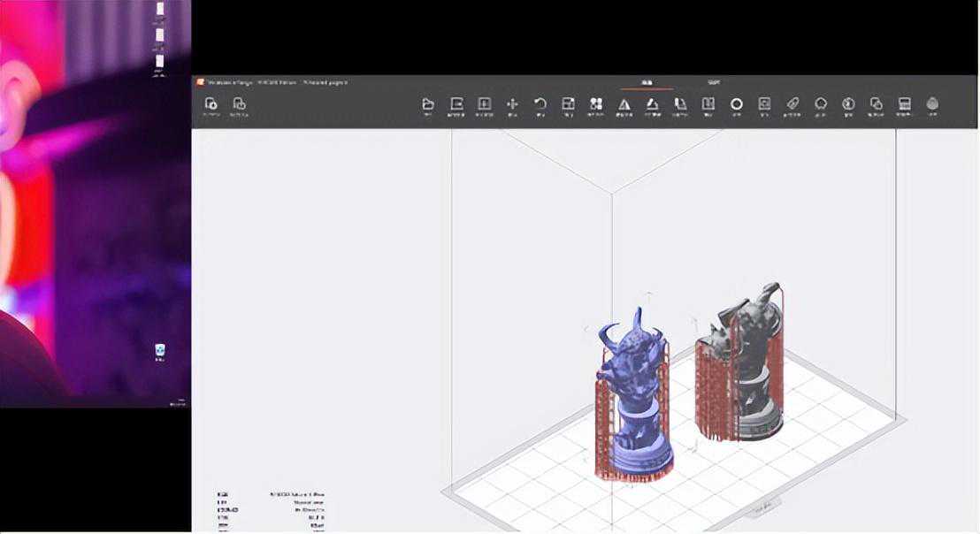Click the second icon at toolbar far left
980x534 pixels.
click(x=239, y=104)
